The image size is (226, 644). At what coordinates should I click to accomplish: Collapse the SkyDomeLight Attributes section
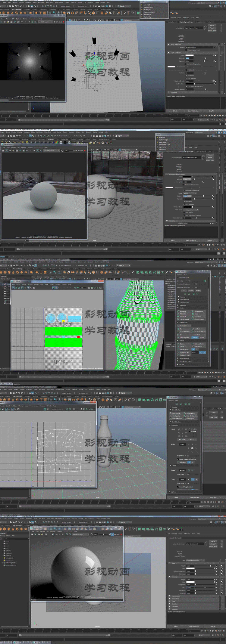(167, 174)
